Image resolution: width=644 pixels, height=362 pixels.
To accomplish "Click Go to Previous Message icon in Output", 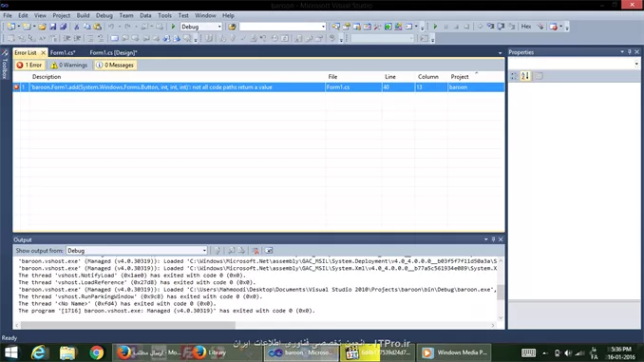I will 231,251.
